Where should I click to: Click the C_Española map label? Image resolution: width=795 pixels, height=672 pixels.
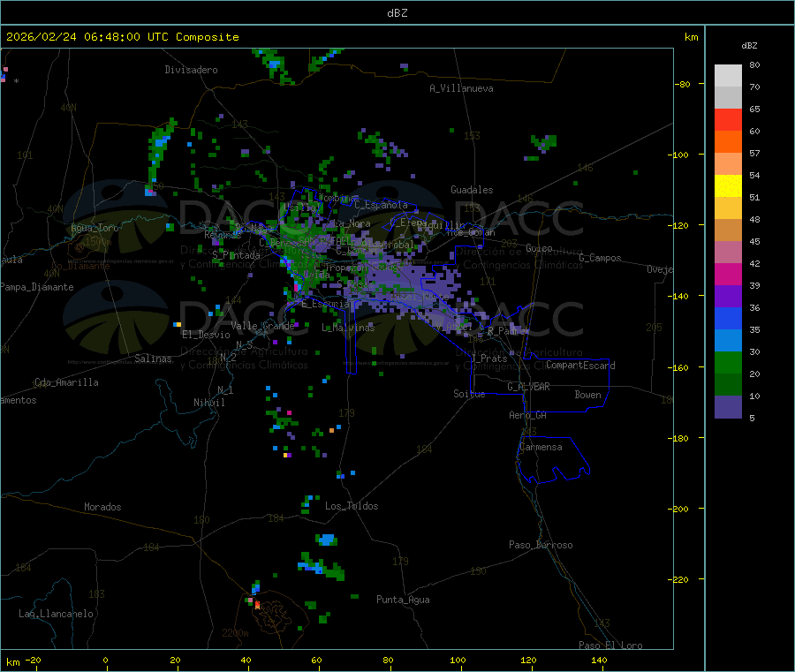tap(382, 205)
